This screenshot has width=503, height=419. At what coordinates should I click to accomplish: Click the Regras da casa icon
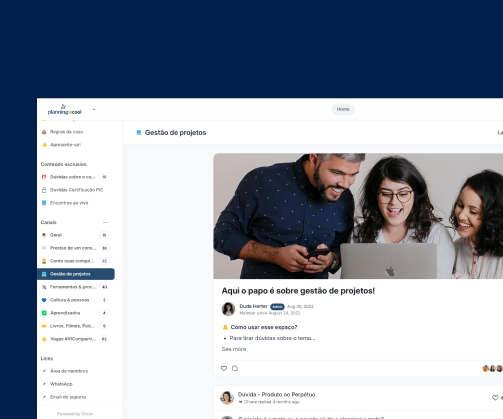click(x=44, y=132)
